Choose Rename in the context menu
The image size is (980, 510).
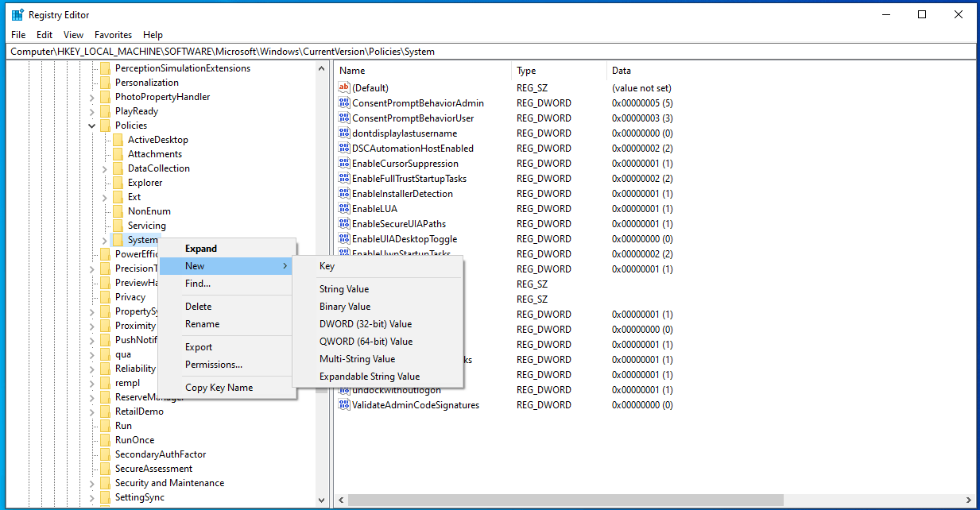coord(227,324)
